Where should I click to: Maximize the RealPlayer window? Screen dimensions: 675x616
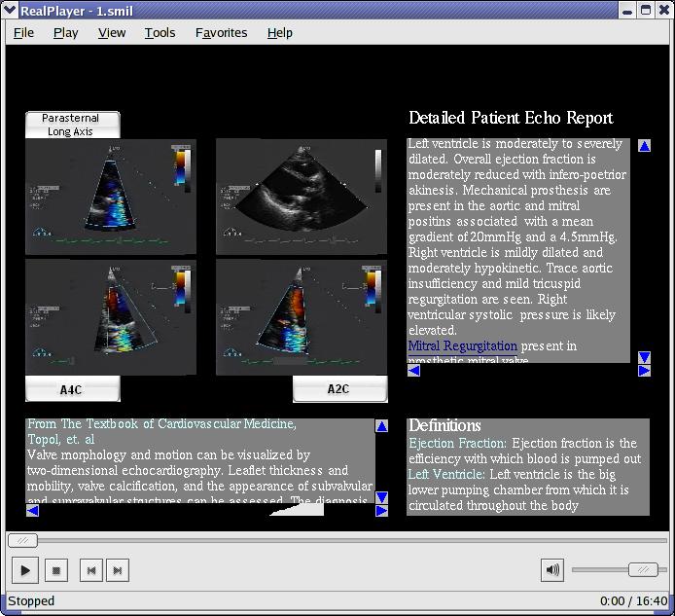[x=646, y=11]
